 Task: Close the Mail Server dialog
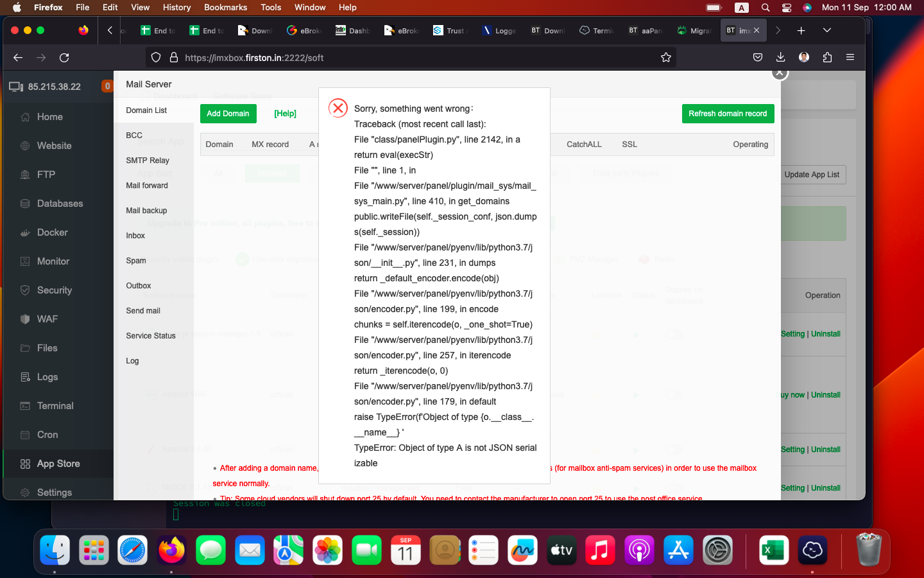click(x=780, y=73)
